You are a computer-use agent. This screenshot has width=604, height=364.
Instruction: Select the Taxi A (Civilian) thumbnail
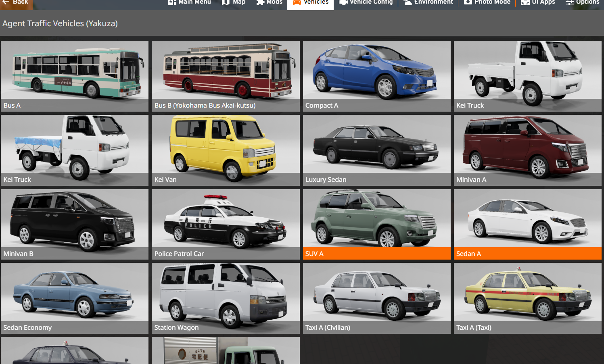click(377, 298)
